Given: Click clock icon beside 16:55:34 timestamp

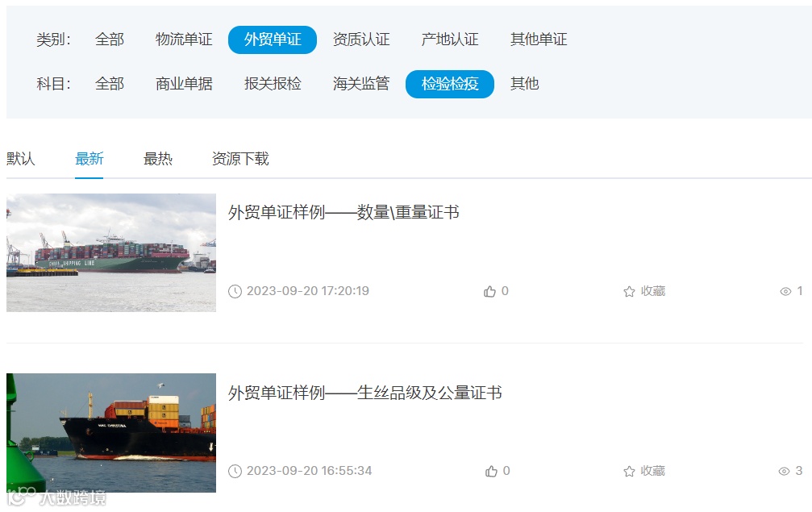Looking at the screenshot, I should (x=235, y=471).
